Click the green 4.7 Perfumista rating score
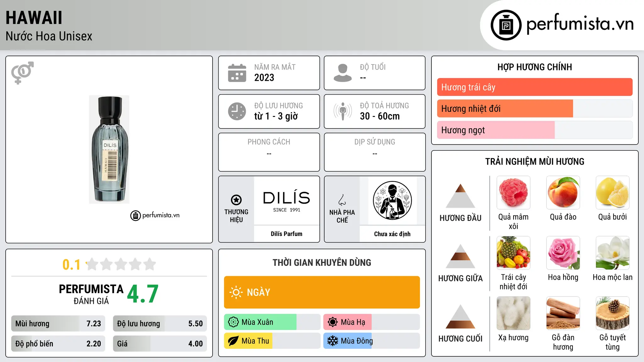Image resolution: width=644 pixels, height=362 pixels. [143, 294]
